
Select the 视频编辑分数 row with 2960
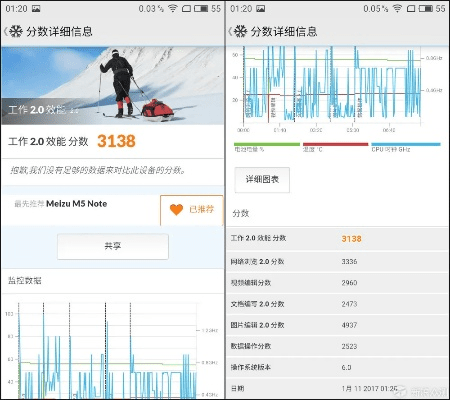(337, 283)
